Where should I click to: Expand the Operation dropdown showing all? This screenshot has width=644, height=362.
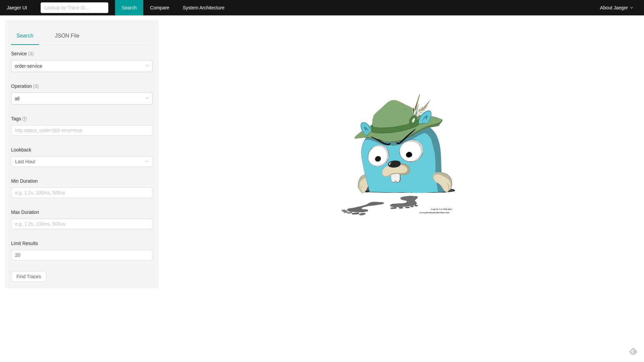click(77, 99)
